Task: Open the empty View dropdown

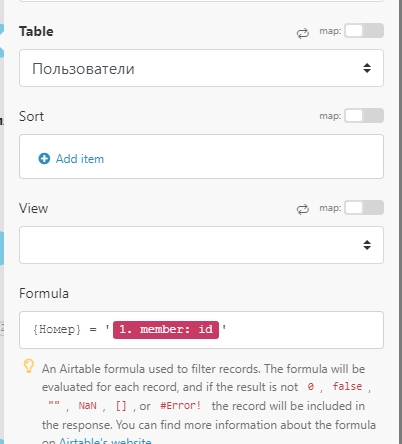Action: pyautogui.click(x=201, y=245)
